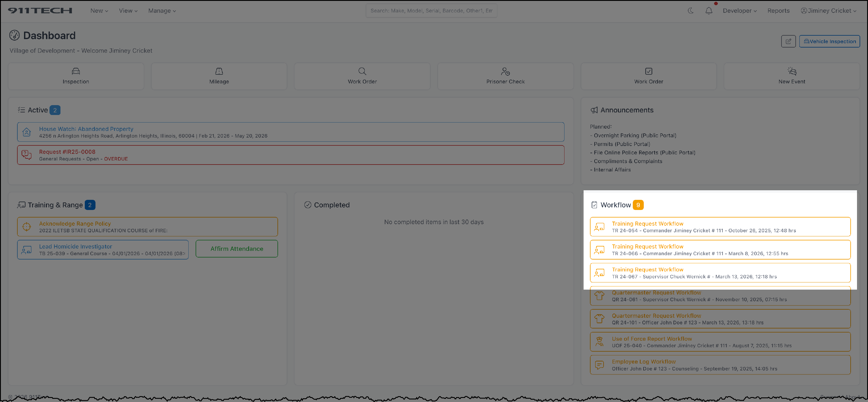Screen dimensions: 868x402
Task: Open House Watch: Abandoned Property item
Action: [x=86, y=129]
